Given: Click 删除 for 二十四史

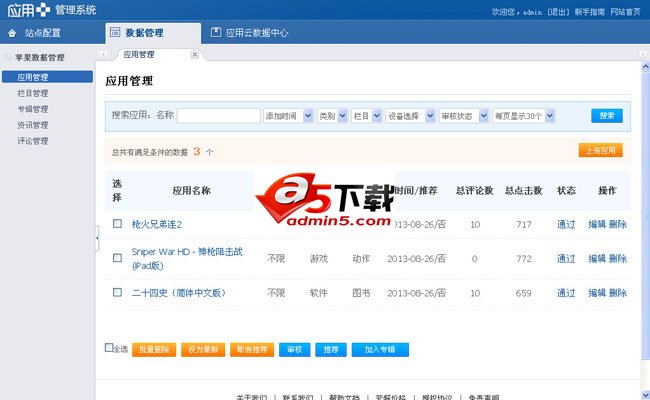Looking at the screenshot, I should (x=618, y=293).
